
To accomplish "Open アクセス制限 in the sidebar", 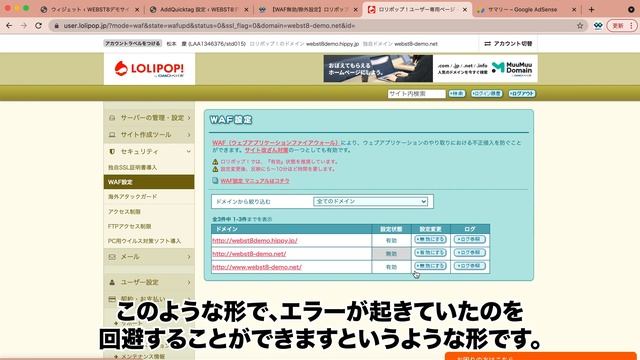I will 124,211.
